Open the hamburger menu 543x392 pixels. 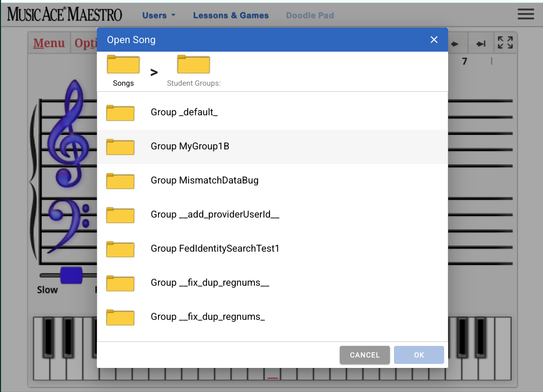point(525,14)
